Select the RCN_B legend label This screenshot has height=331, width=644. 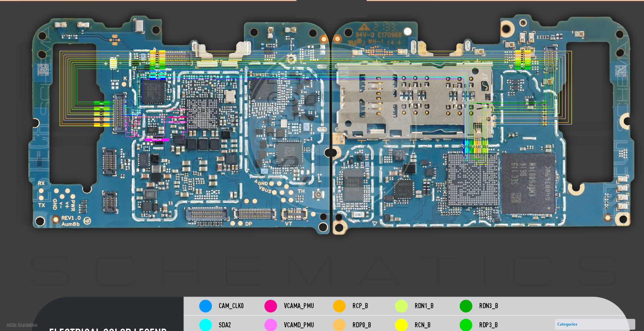coord(422,325)
